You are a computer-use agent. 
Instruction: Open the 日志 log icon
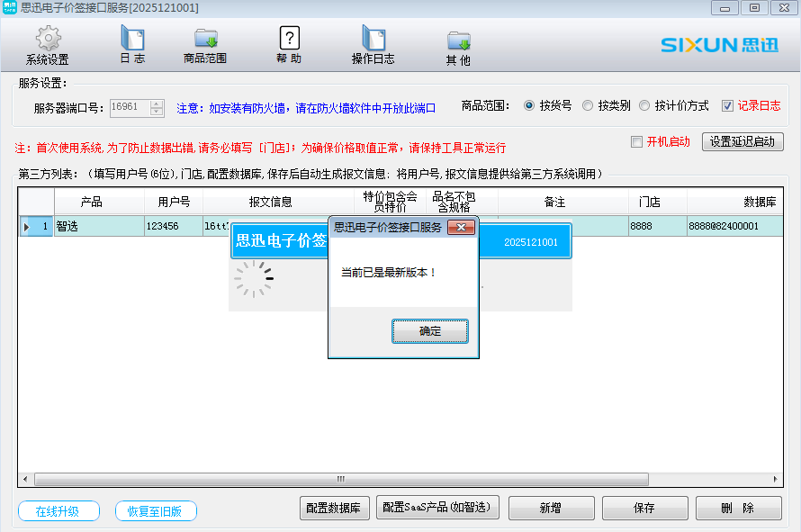point(132,39)
